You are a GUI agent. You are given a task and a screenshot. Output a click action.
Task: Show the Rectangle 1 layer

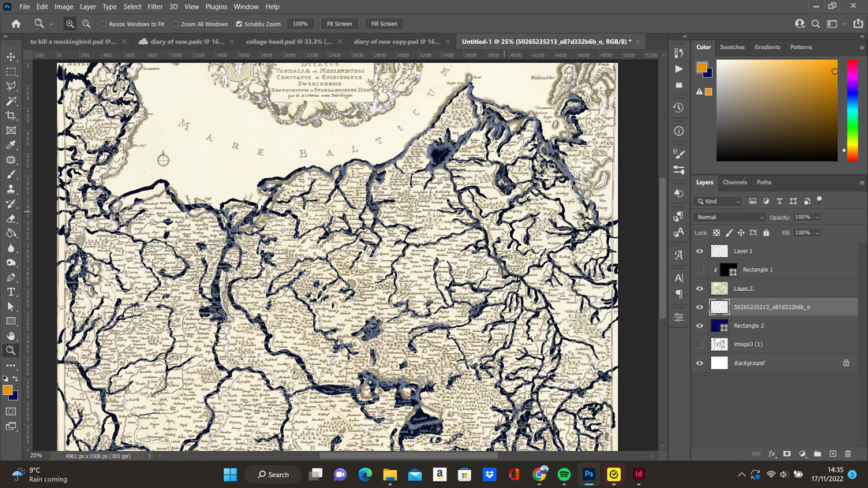coord(700,270)
